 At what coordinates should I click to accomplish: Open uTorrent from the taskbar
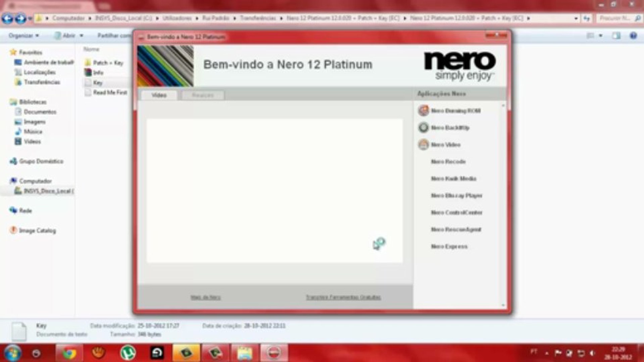tap(128, 353)
